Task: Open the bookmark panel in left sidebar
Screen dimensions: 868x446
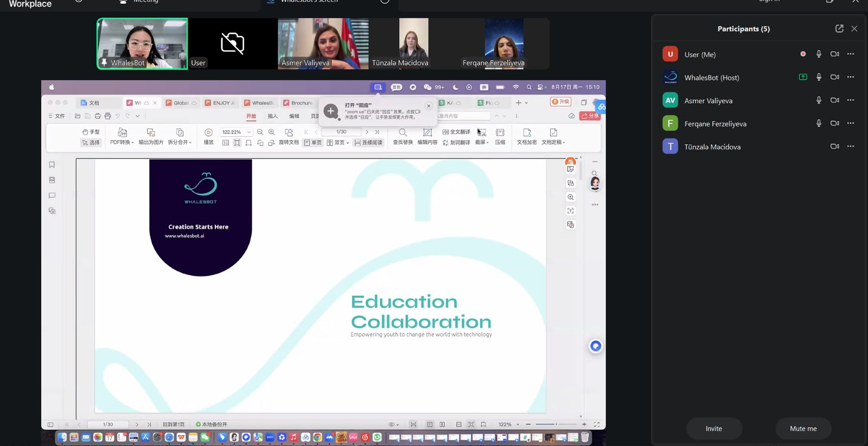Action: coord(52,165)
